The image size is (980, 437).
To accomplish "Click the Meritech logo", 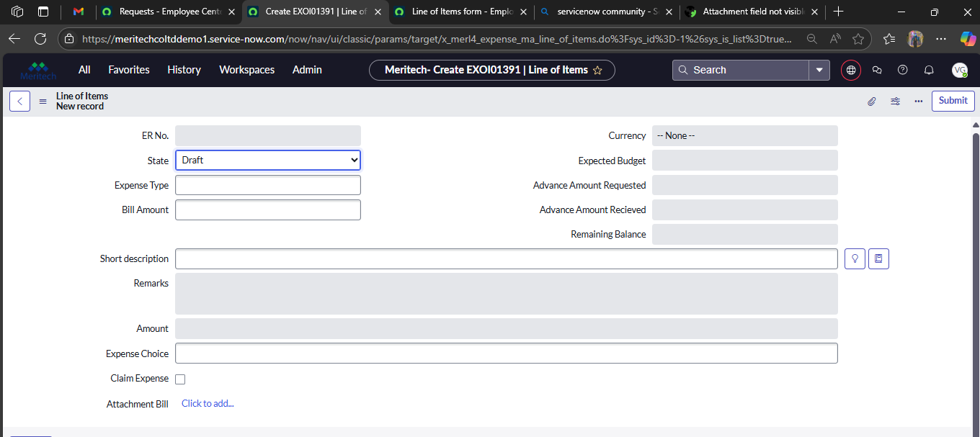I will tap(38, 70).
